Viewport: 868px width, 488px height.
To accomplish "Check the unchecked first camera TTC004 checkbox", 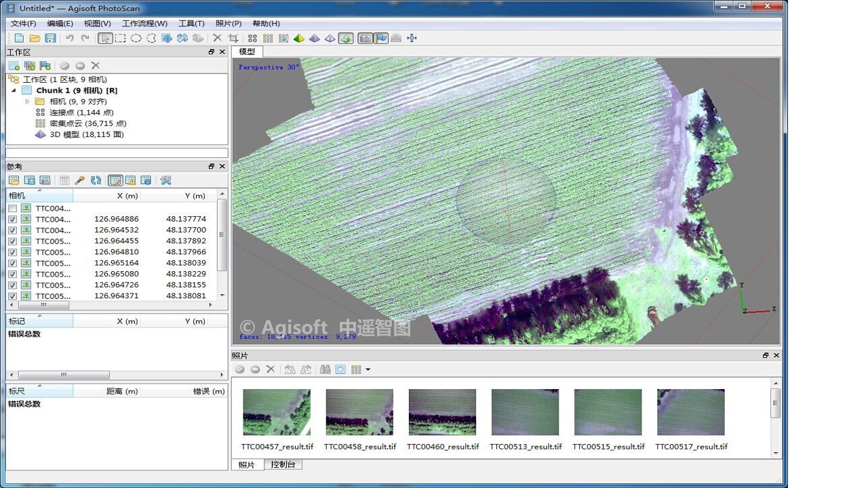I will (x=12, y=209).
